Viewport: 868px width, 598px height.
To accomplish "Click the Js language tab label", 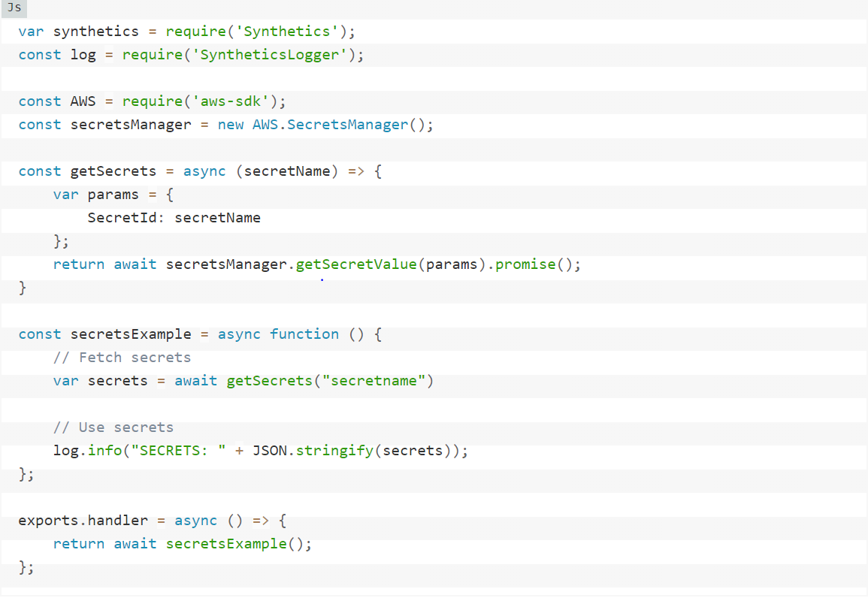I will coord(14,8).
